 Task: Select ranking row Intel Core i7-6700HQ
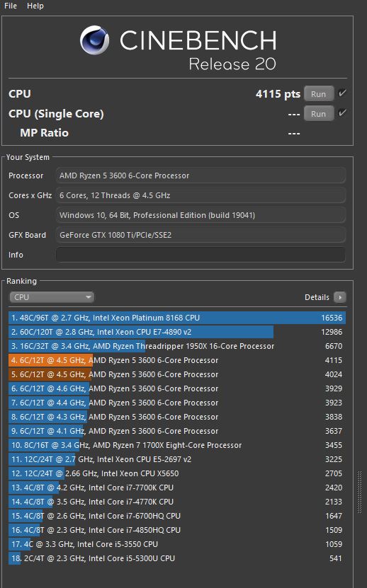(177, 516)
